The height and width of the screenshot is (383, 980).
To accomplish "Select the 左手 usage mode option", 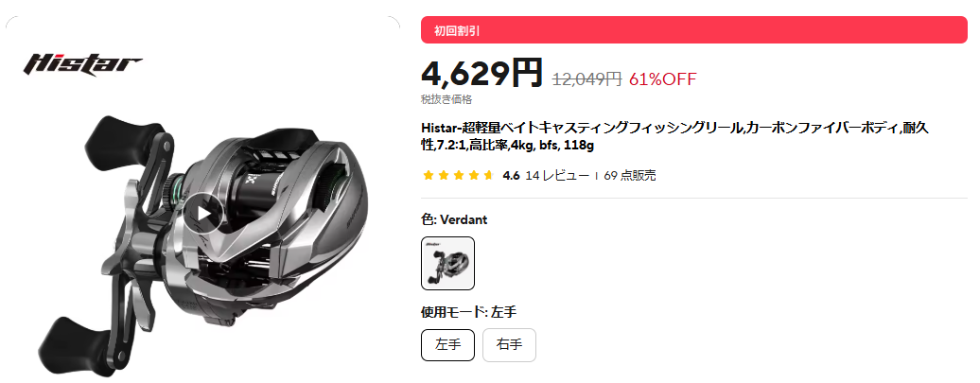I will pos(447,345).
